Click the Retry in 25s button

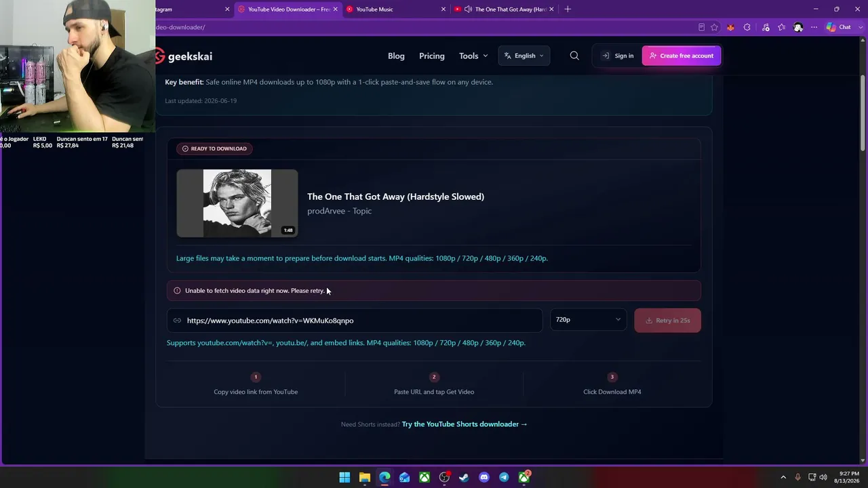pyautogui.click(x=667, y=321)
